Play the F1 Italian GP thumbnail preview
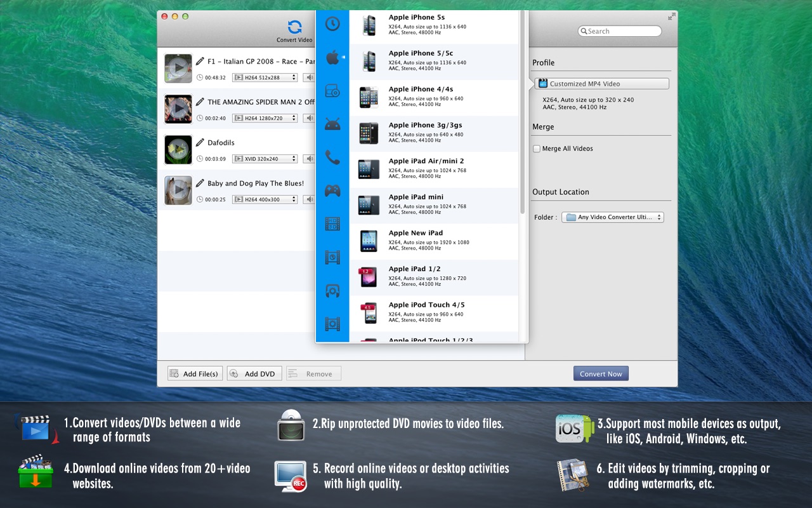Viewport: 812px width, 508px height. [x=178, y=69]
